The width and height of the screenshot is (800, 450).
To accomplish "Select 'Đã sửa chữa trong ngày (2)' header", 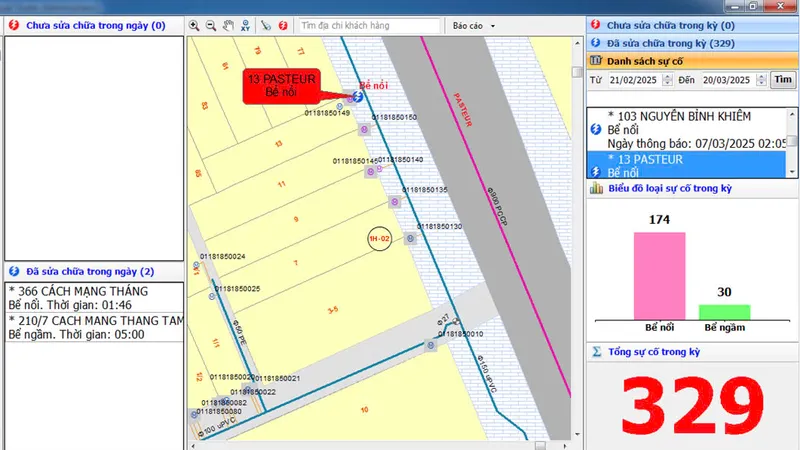I will 94,271.
